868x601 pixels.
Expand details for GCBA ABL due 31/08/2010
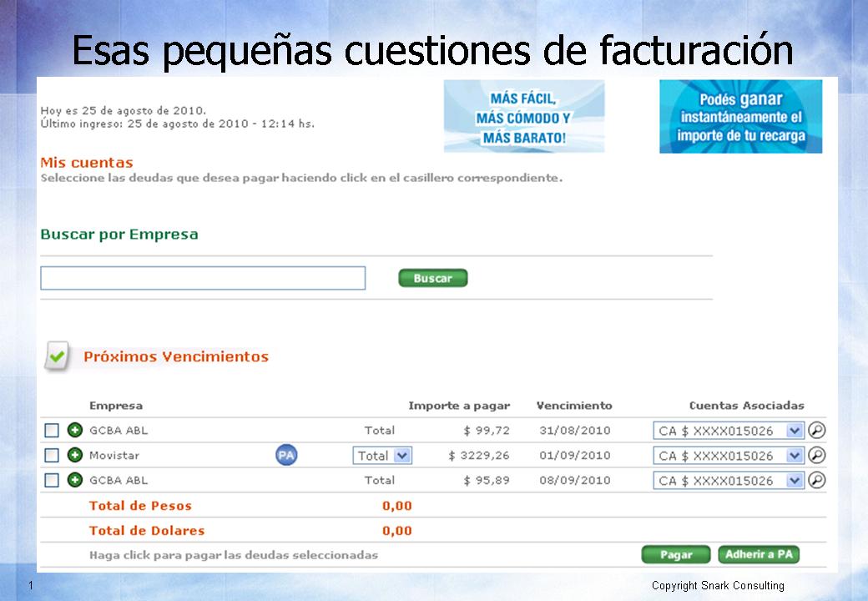click(75, 430)
